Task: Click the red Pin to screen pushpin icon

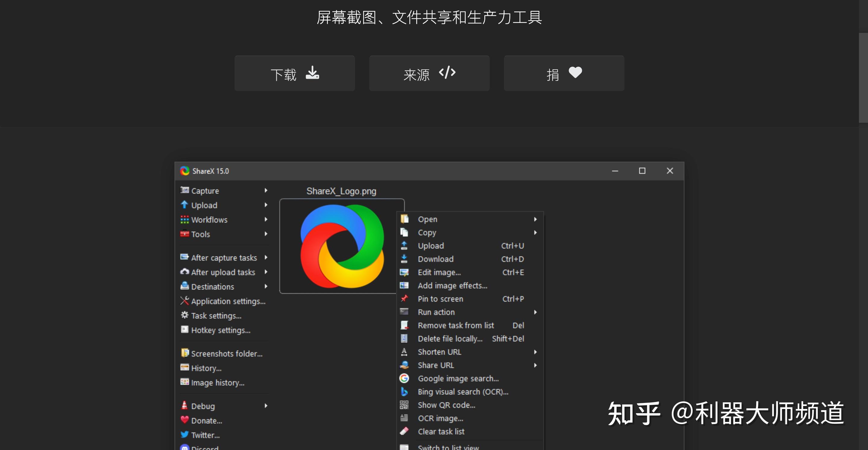Action: [404, 299]
